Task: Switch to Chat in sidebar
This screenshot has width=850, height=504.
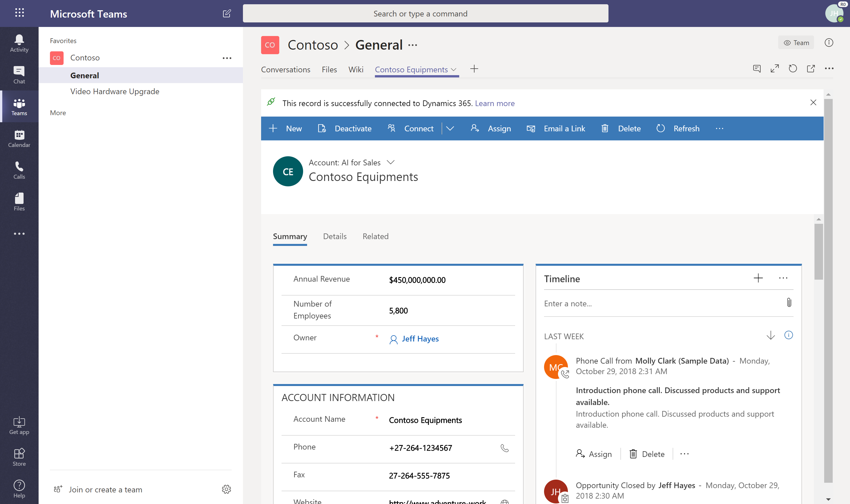Action: [19, 75]
